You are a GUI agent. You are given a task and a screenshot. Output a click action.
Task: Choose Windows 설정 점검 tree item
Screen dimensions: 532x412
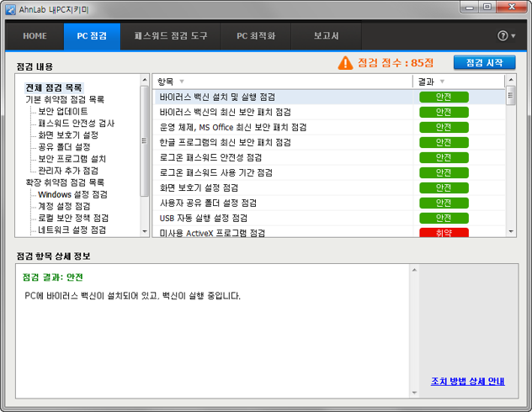72,193
